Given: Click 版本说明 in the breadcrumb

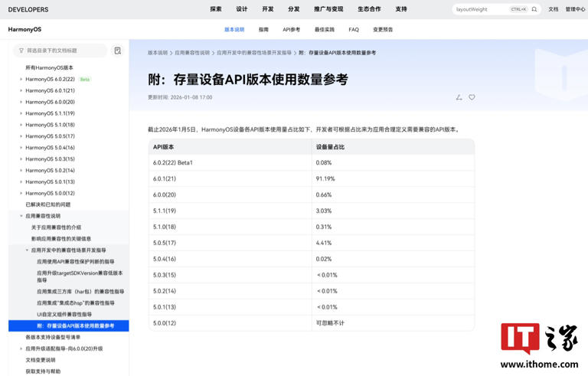Looking at the screenshot, I should pyautogui.click(x=158, y=53).
